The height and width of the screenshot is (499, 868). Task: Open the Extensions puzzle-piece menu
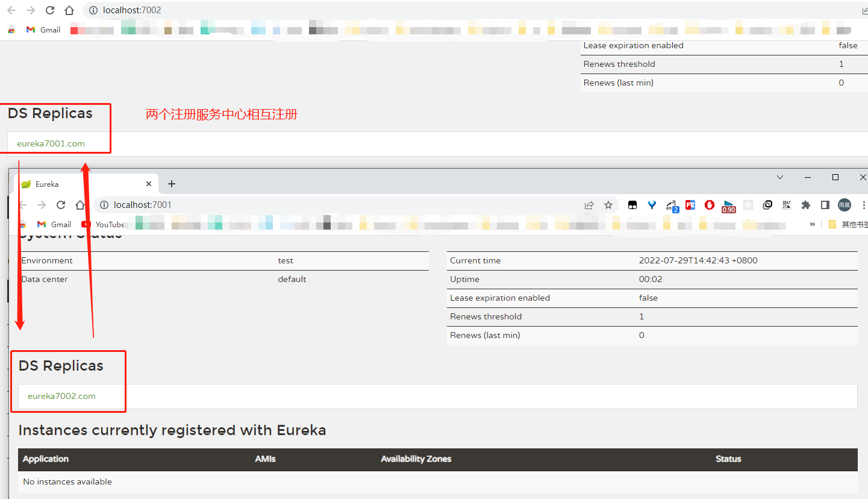(x=806, y=205)
